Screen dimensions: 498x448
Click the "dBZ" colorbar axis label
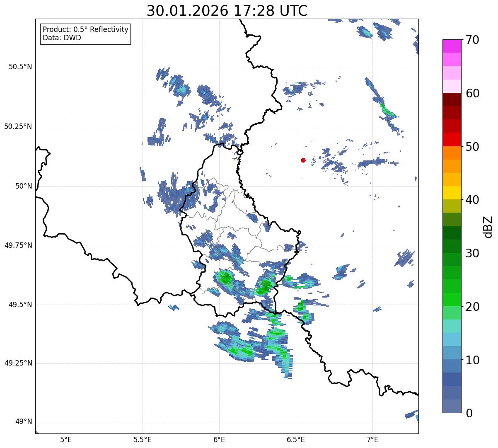coord(488,226)
